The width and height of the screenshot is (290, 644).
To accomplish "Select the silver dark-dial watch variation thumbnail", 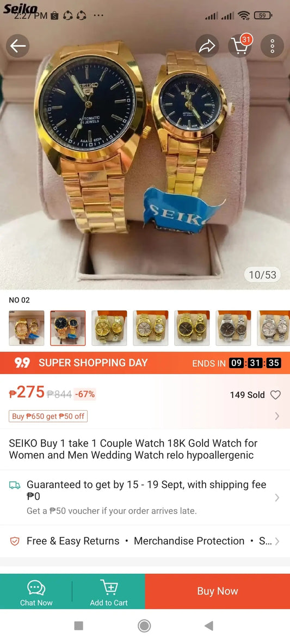I will [233, 328].
